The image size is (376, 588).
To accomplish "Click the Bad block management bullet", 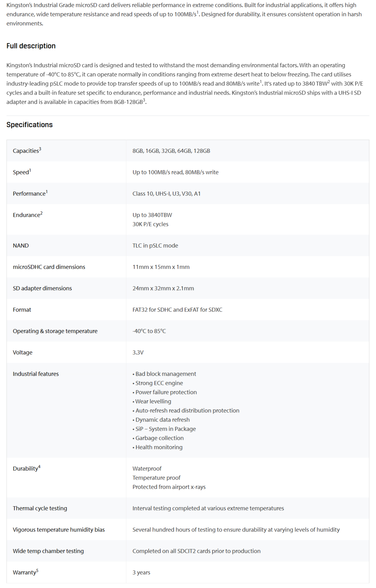I will point(164,374).
